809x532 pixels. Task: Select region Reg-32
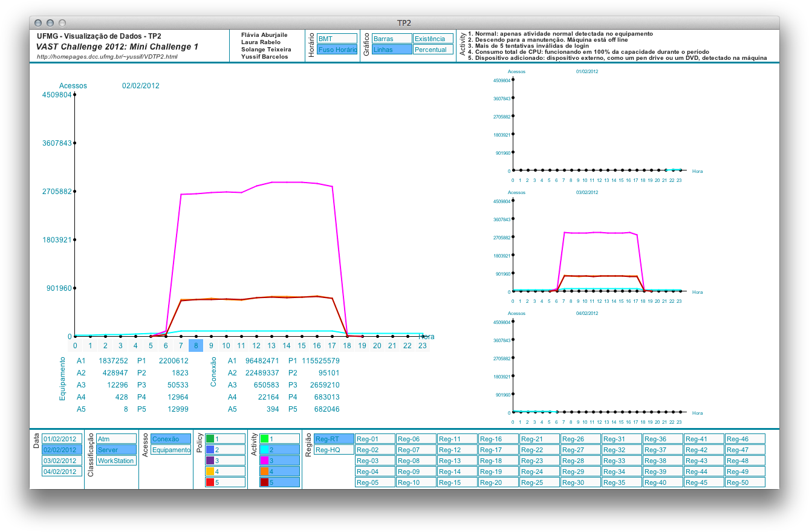pos(622,450)
